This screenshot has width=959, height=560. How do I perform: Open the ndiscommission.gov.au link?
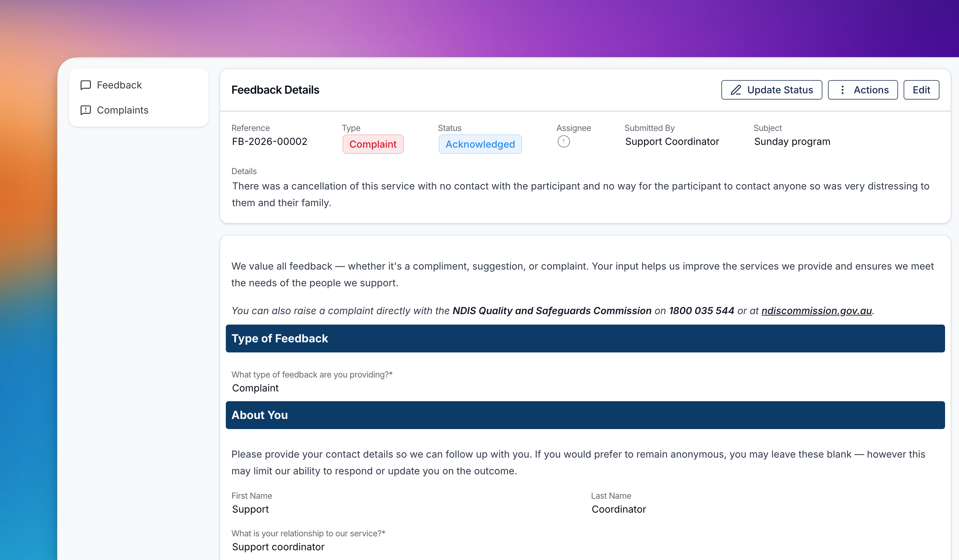click(x=816, y=310)
